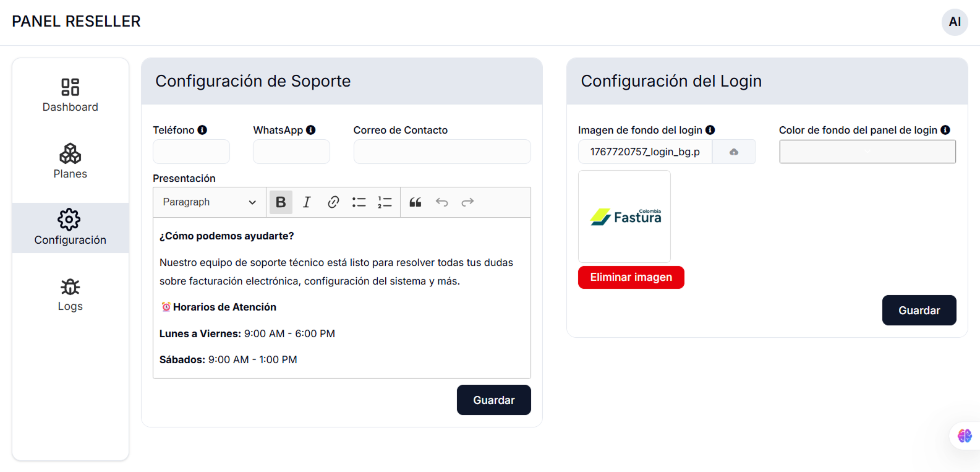980x472 pixels.
Task: Apply bulleted list formatting
Action: (359, 202)
